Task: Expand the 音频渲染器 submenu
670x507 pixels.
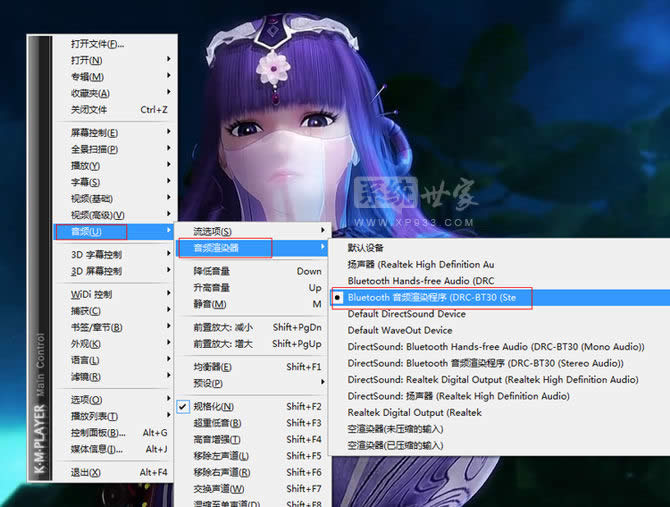Action: 223,247
